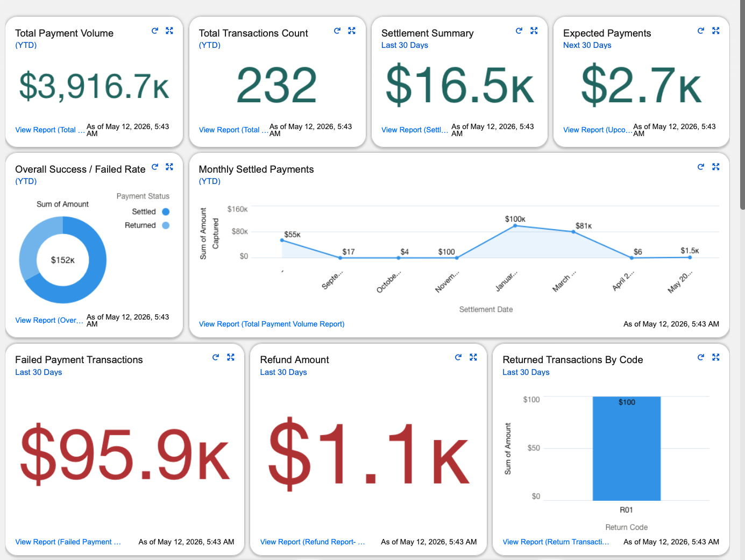
Task: Click the $1.1к refund amount value
Action: [x=368, y=453]
